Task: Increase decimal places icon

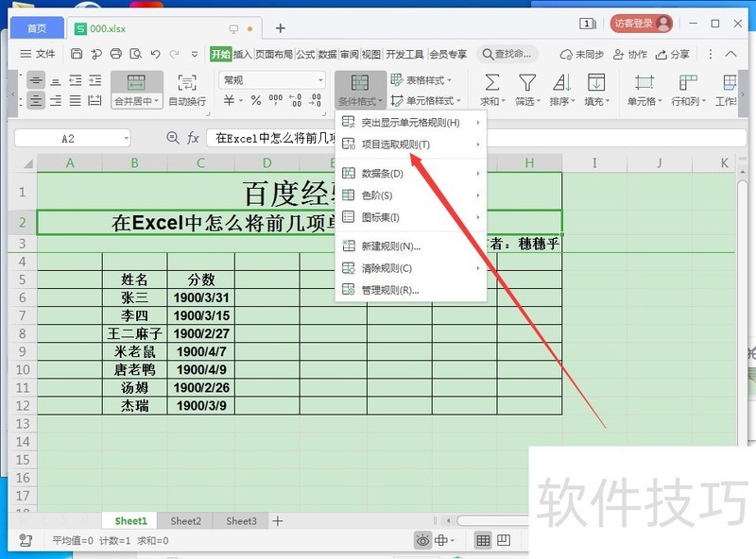Action: tap(295, 100)
